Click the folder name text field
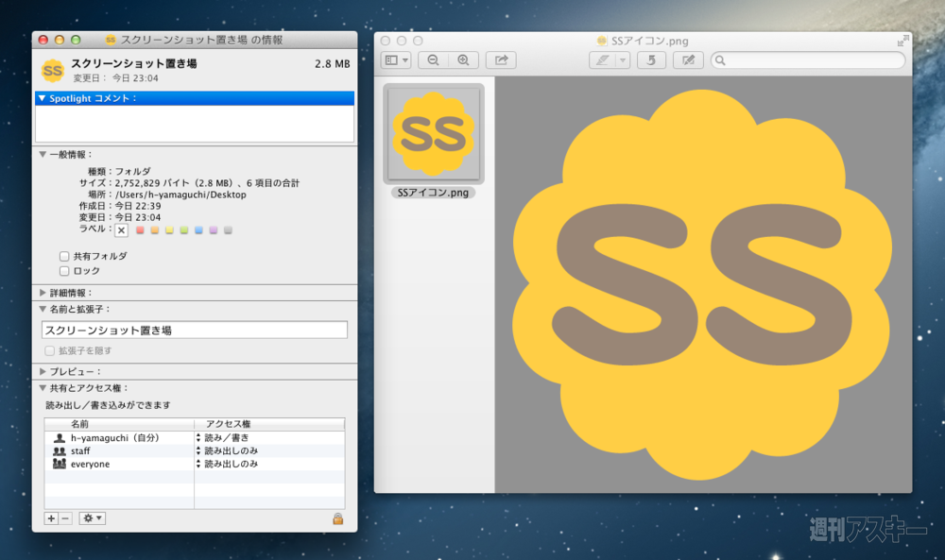This screenshot has width=945, height=560. 194,330
